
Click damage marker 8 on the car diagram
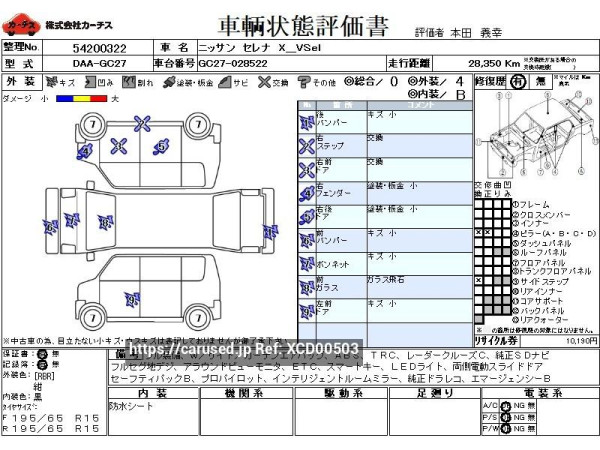click(x=105, y=222)
